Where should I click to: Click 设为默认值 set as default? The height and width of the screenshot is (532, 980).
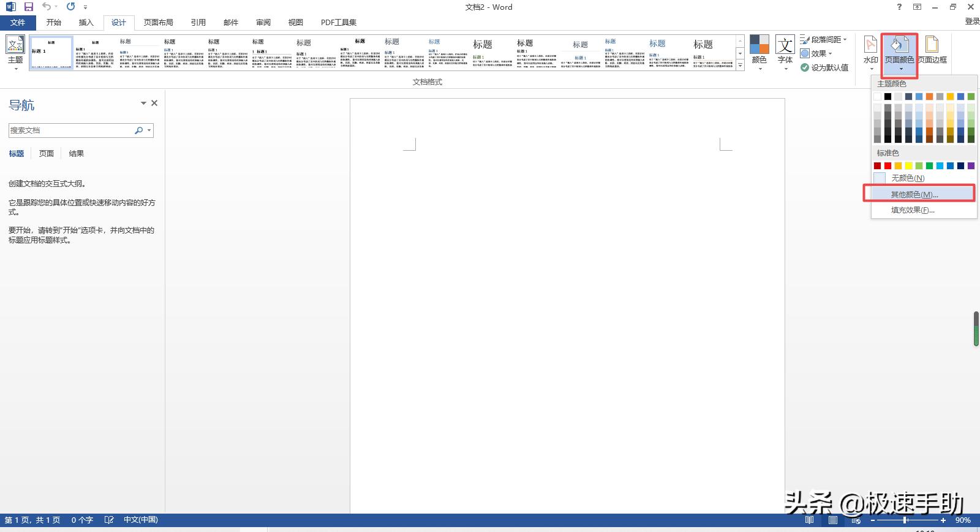pyautogui.click(x=824, y=67)
